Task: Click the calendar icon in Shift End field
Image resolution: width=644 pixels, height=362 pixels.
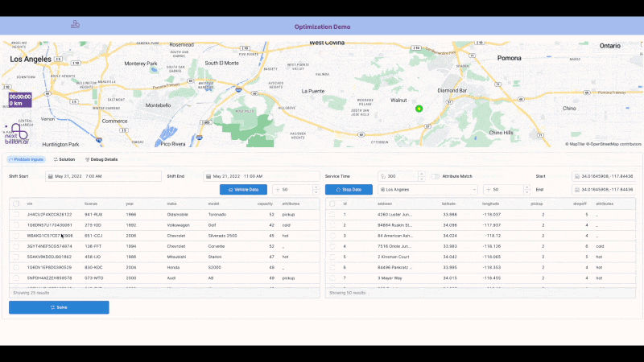Action: coord(208,176)
